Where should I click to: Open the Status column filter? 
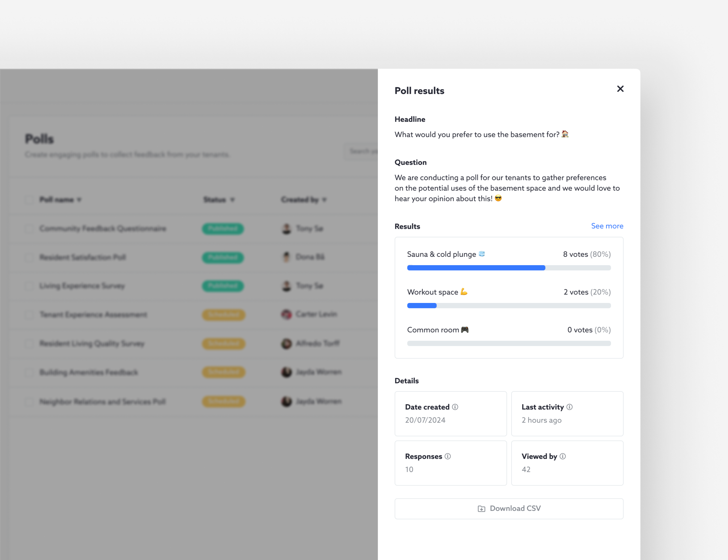(x=232, y=200)
